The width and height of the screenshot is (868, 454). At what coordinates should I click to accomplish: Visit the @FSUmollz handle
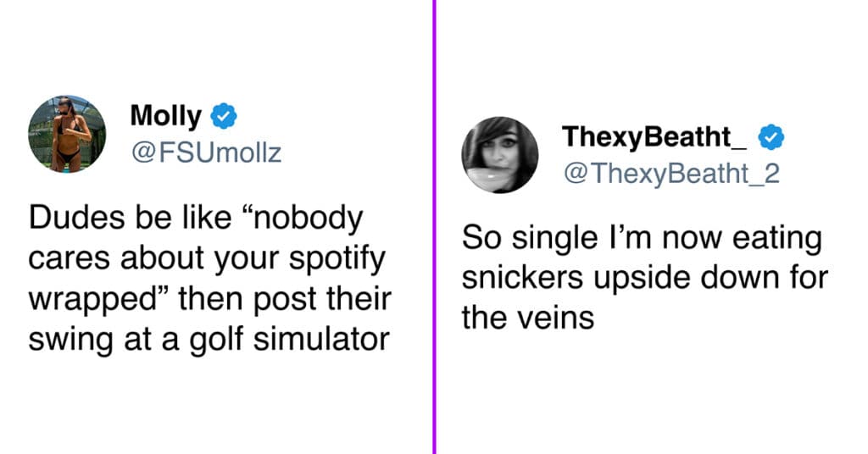tap(206, 152)
